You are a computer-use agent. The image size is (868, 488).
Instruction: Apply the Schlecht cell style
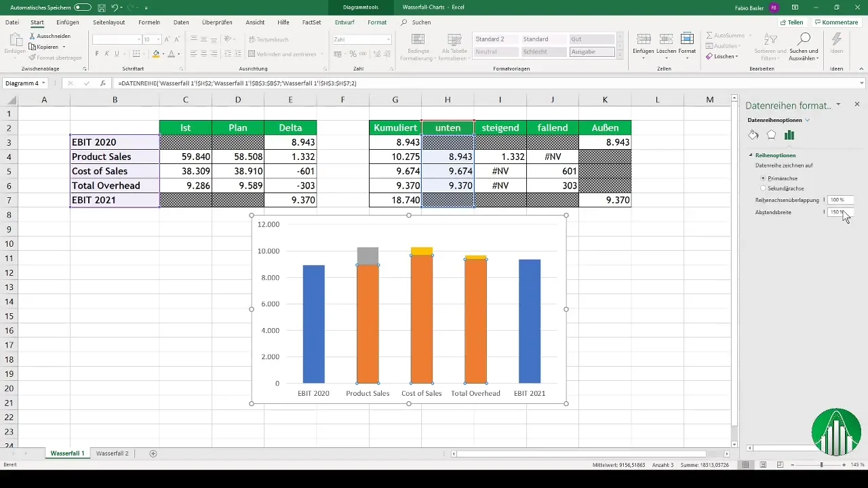click(x=544, y=52)
